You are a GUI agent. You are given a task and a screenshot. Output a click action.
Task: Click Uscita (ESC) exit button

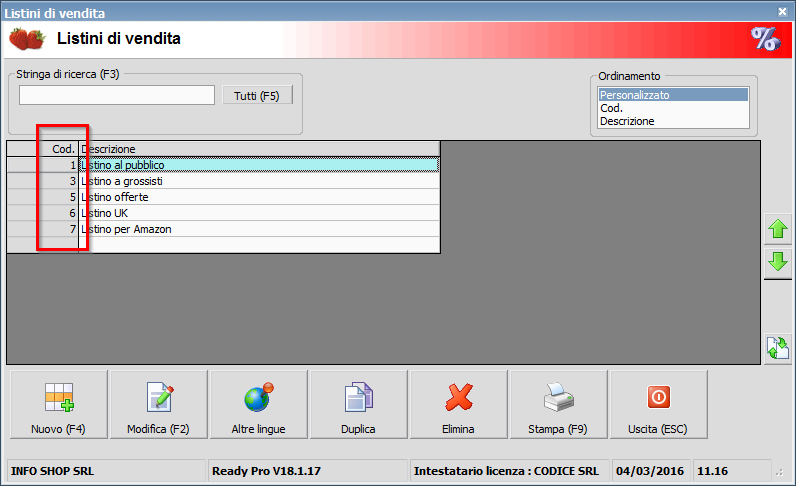[658, 404]
